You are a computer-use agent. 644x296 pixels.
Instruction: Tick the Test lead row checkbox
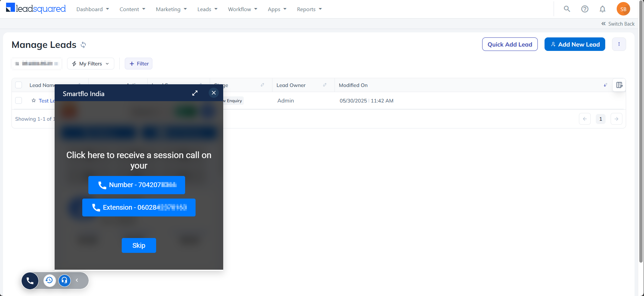click(19, 100)
